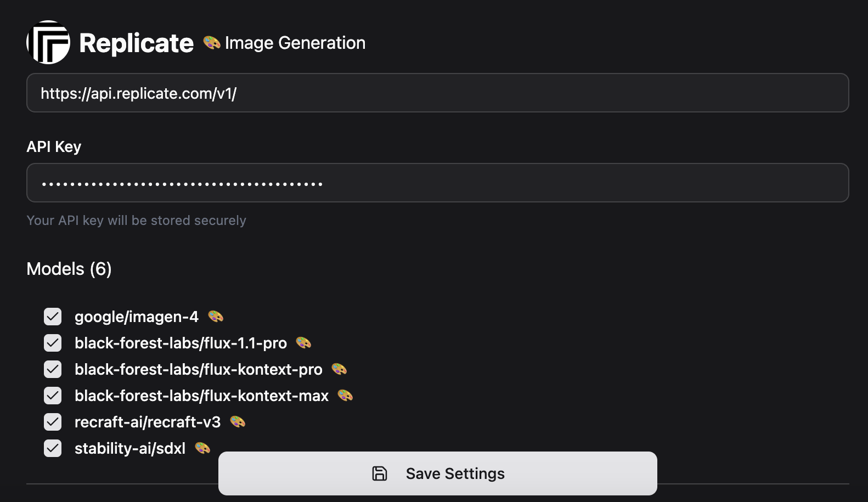
Task: Click the palette icon next to flux-kontext-pro
Action: click(339, 369)
